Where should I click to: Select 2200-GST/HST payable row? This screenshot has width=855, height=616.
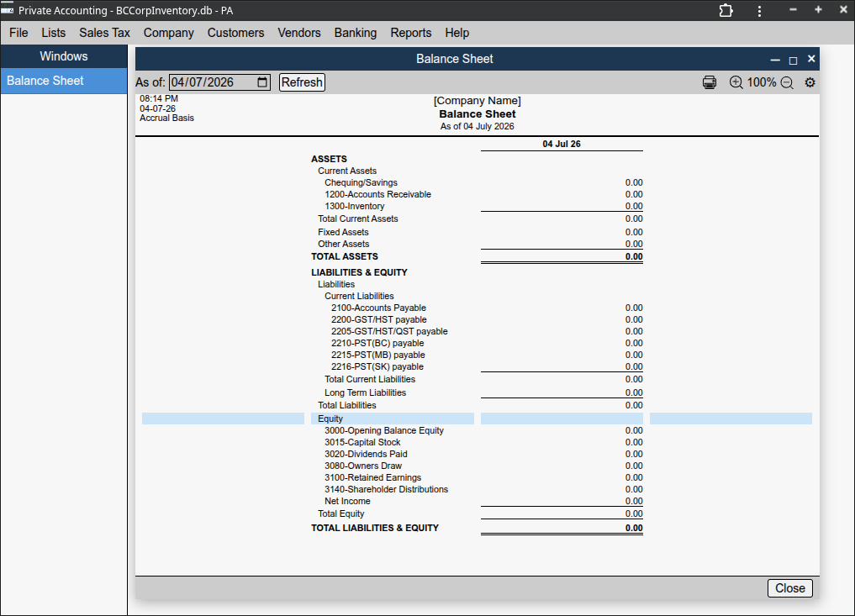478,319
